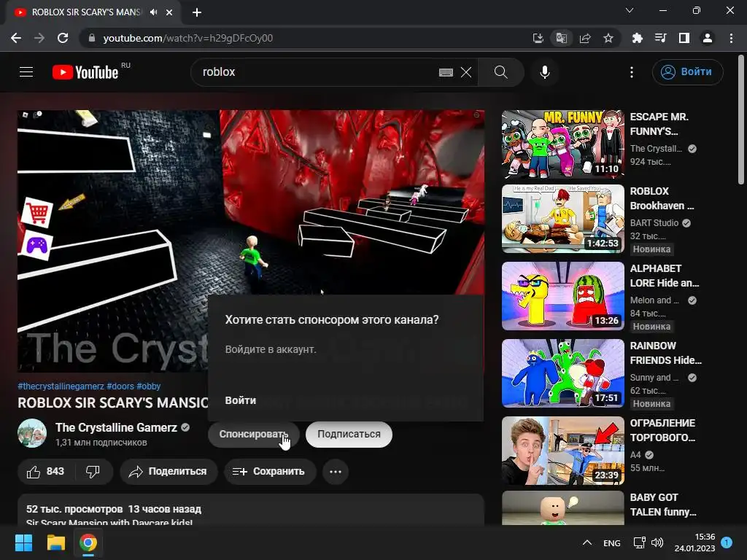The image size is (747, 560).
Task: Open RAINBOW FRIENDS Hide video thumbnail
Action: pos(562,373)
